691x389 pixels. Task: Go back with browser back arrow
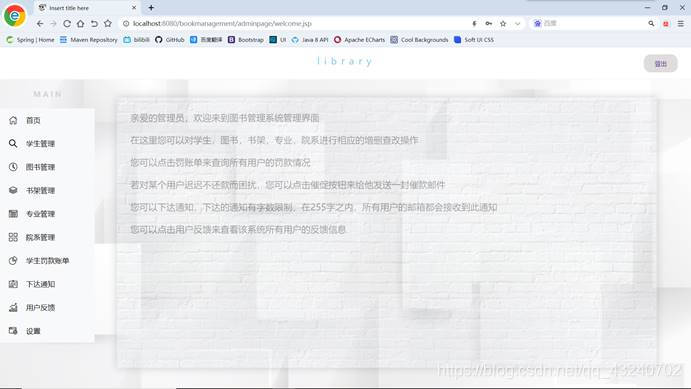pyautogui.click(x=40, y=23)
